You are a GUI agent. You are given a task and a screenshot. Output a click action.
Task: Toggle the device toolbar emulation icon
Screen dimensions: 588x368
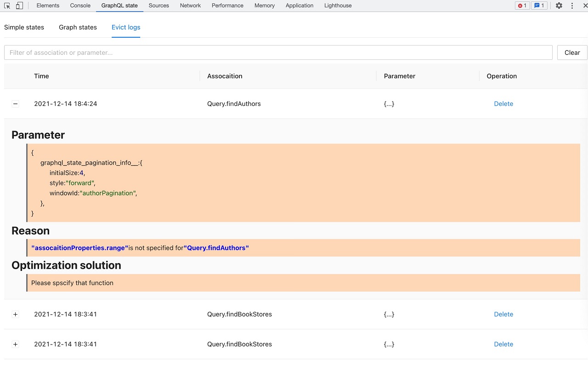click(18, 6)
